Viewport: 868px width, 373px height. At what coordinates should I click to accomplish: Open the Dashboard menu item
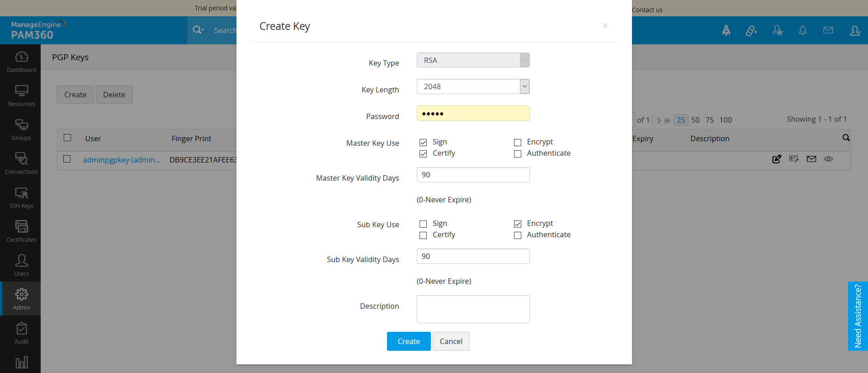(21, 62)
